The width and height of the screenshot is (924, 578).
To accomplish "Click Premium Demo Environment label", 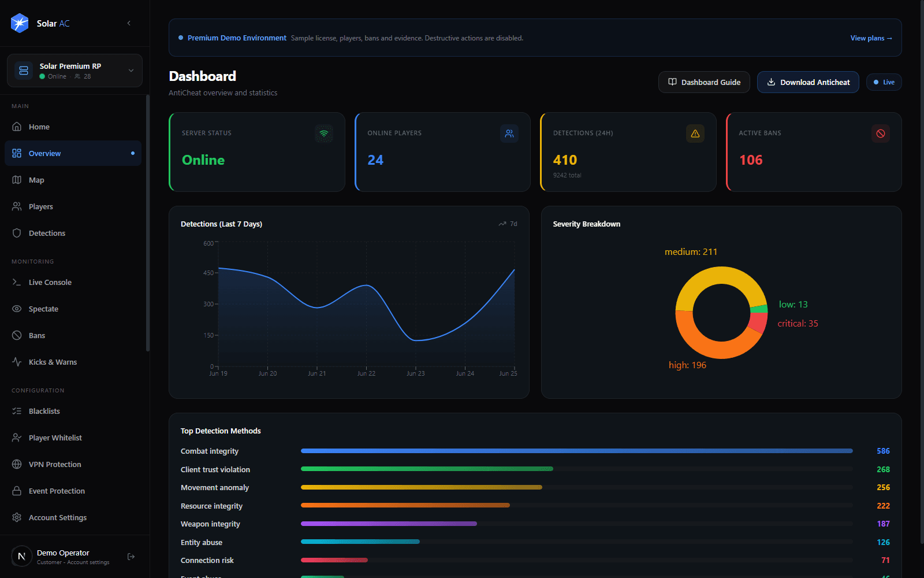I will pyautogui.click(x=237, y=38).
